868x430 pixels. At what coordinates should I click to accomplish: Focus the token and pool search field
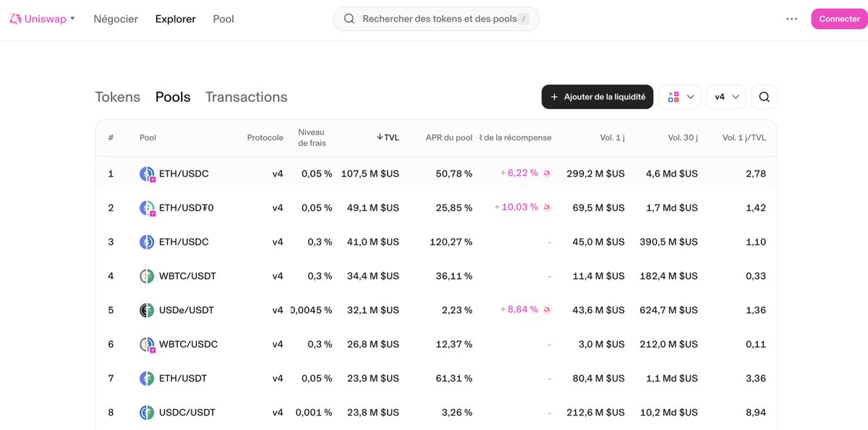pyautogui.click(x=436, y=19)
